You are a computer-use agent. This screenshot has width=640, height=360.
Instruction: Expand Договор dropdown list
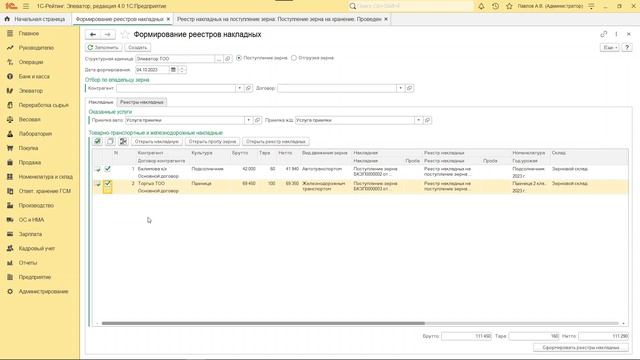point(400,88)
